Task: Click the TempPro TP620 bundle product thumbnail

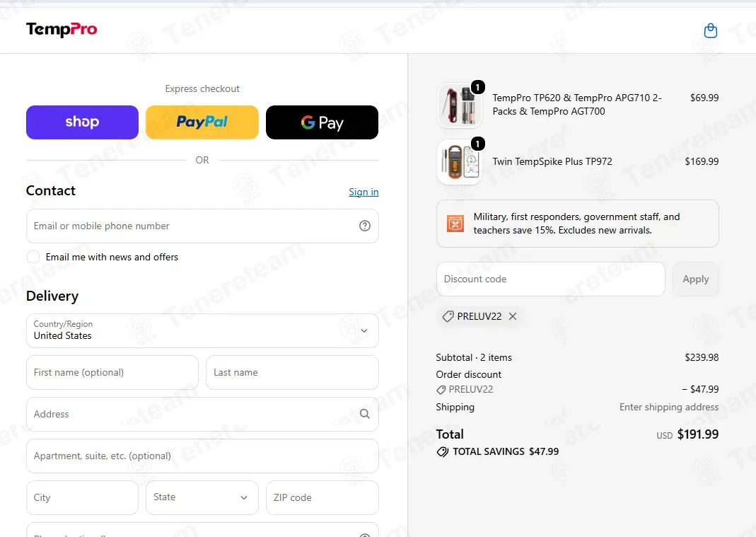Action: tap(460, 105)
